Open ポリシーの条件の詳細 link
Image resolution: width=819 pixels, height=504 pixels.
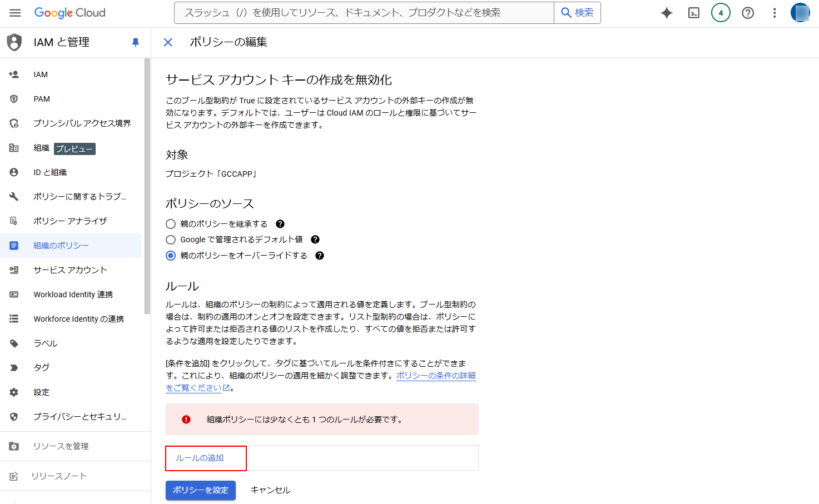[x=436, y=376]
